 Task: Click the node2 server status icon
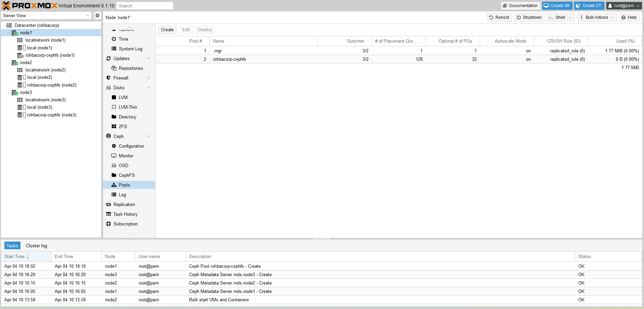[15, 63]
